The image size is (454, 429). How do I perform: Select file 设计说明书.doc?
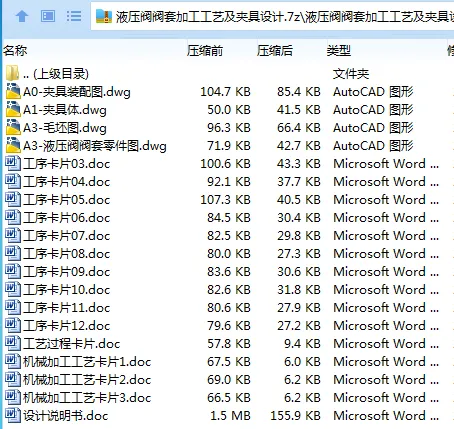click(65, 416)
